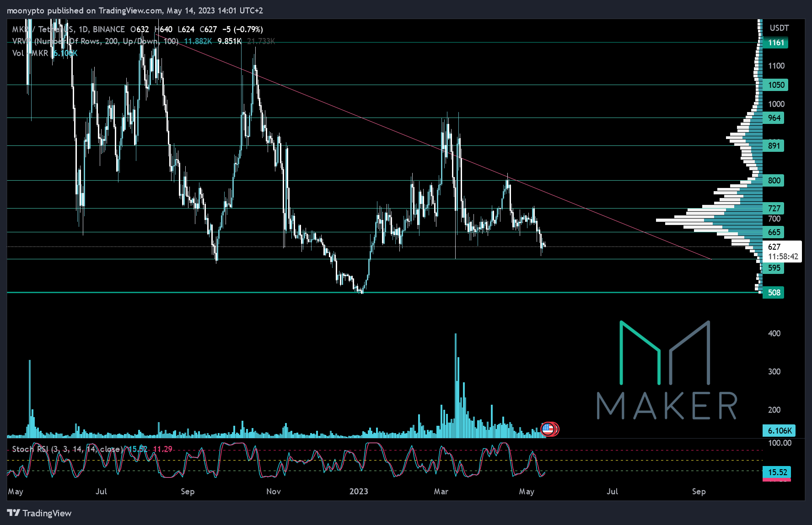Click the 15.52 Stoch RSI axis label
812x525 pixels.
[777, 472]
